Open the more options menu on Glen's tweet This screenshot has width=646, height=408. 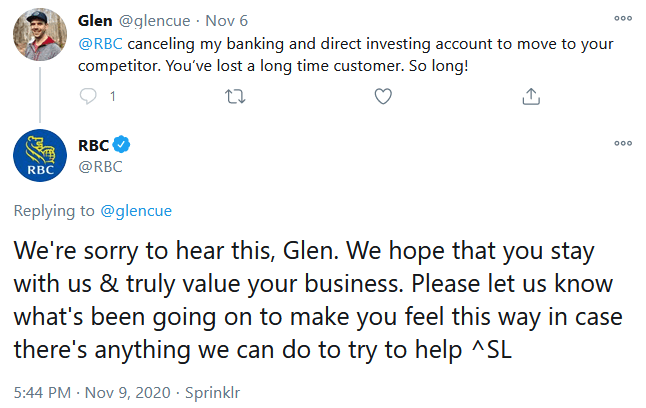623,19
